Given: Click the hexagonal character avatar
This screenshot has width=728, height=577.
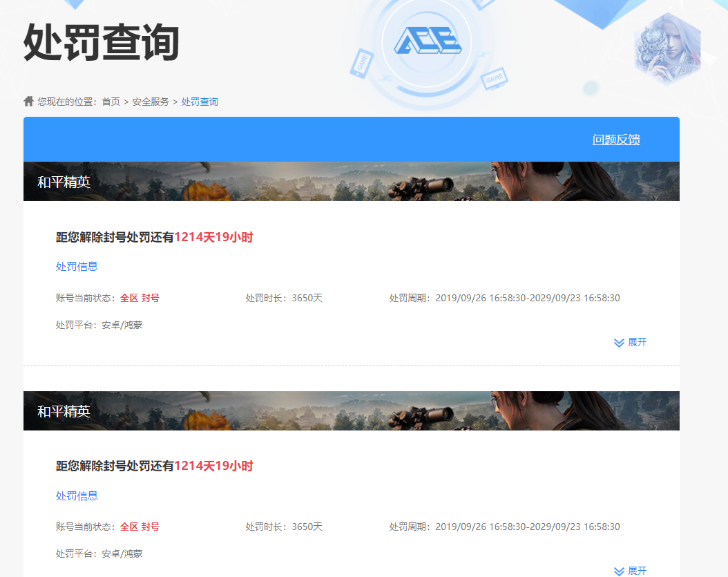Looking at the screenshot, I should pyautogui.click(x=667, y=50).
